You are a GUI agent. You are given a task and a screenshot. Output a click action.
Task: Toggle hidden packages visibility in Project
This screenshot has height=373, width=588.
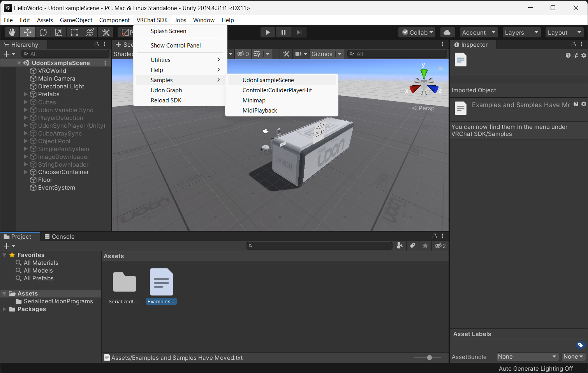coord(440,246)
